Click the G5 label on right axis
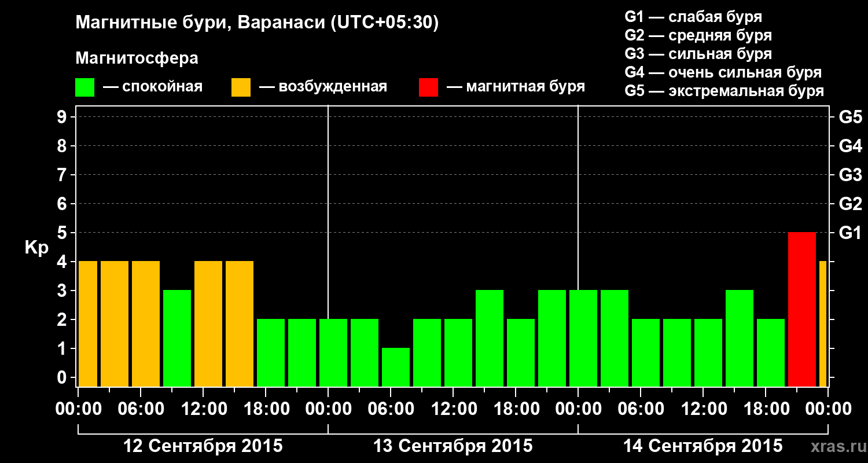This screenshot has height=463, width=868. click(x=850, y=117)
